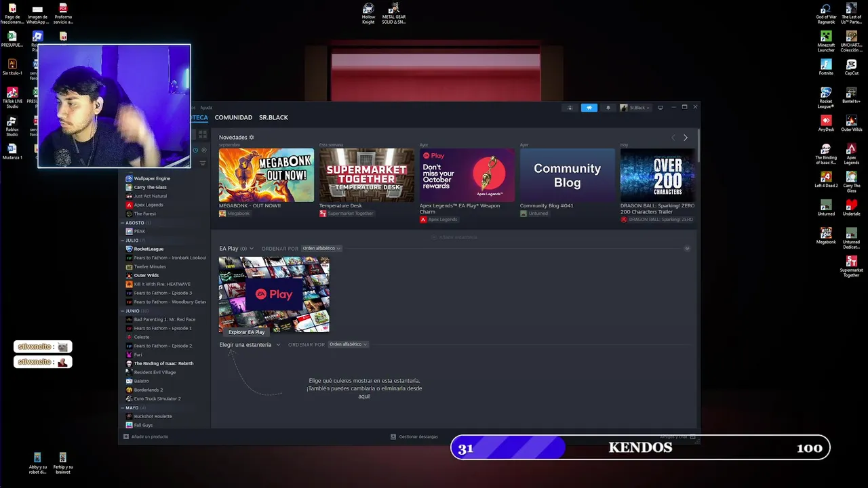Open Megabonk tag under first news item
This screenshot has height=488, width=868.
(x=235, y=213)
